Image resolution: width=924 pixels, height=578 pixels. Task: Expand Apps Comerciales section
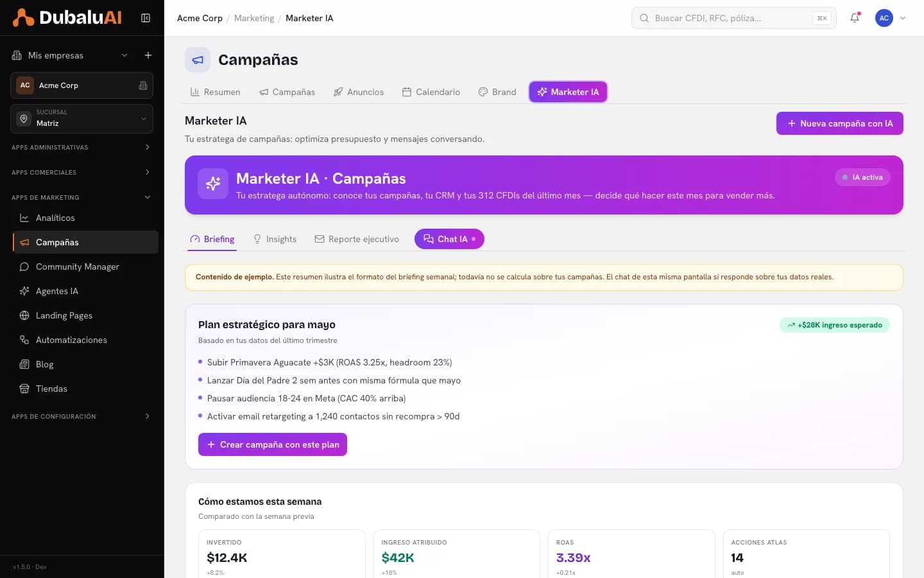81,172
